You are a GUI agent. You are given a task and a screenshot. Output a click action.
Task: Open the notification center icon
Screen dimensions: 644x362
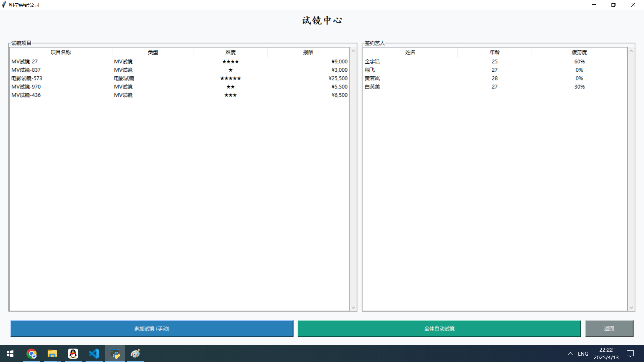630,354
